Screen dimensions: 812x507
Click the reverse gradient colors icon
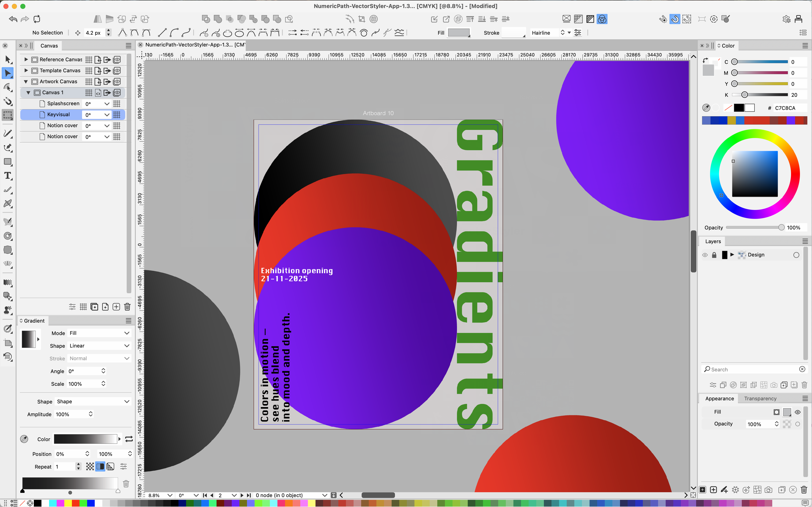pos(129,439)
